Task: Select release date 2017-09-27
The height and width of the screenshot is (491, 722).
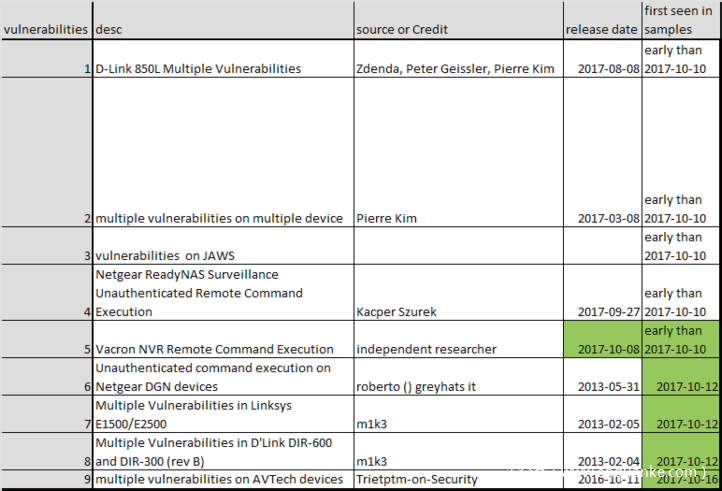Action: (602, 292)
